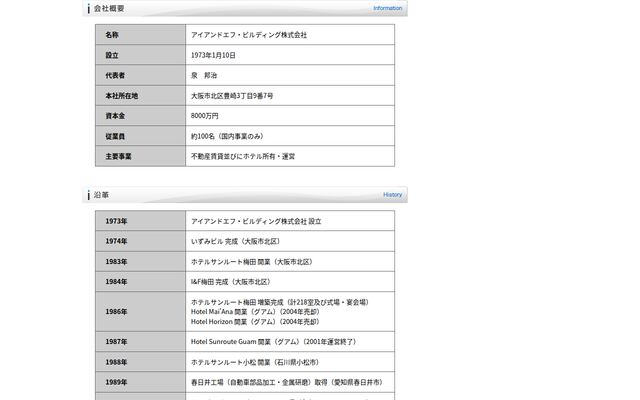Click the 資本金 row label
Screen dimensions: 640x400
tap(115, 116)
